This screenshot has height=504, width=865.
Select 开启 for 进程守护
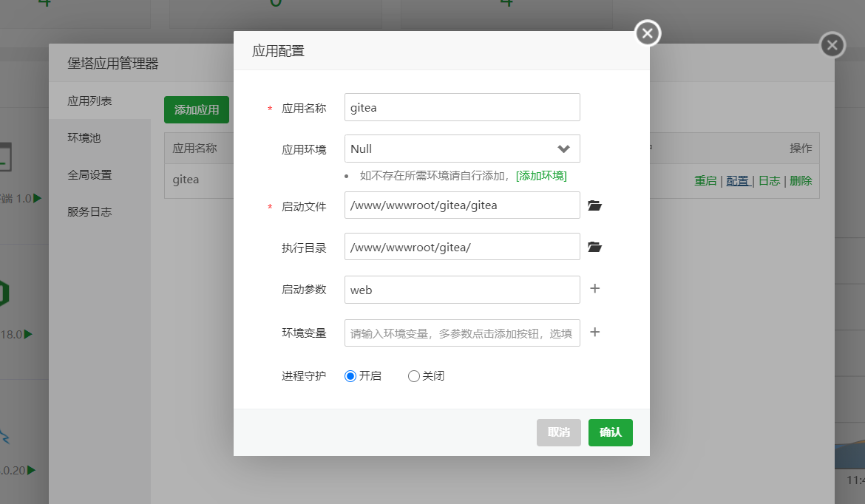(x=350, y=376)
